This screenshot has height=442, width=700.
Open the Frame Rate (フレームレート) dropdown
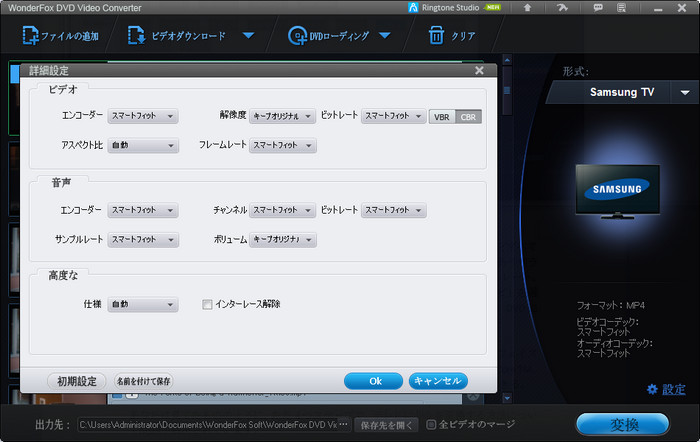[x=283, y=146]
